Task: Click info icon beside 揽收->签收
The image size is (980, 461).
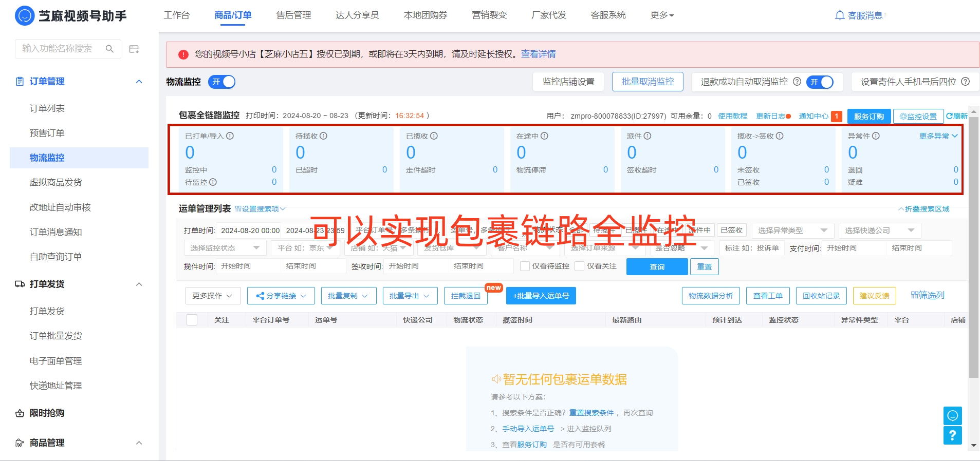Action: (x=780, y=136)
